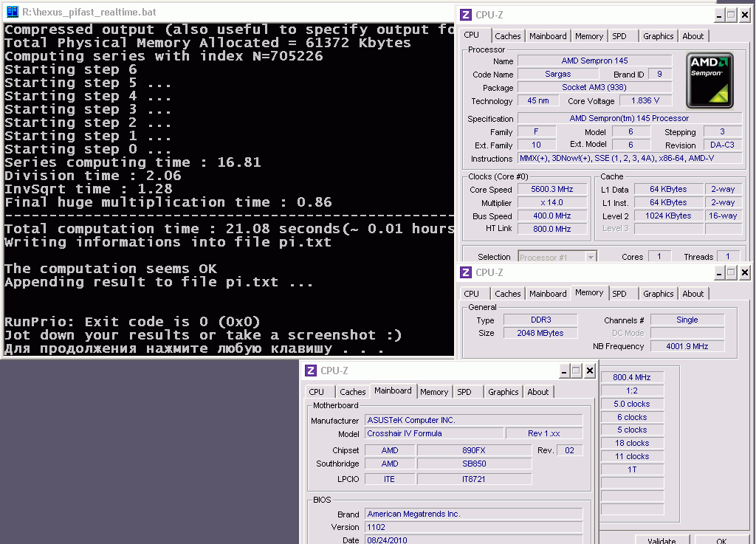756x544 pixels.
Task: Click the Core Voltage value 1.836 V
Action: 645,100
